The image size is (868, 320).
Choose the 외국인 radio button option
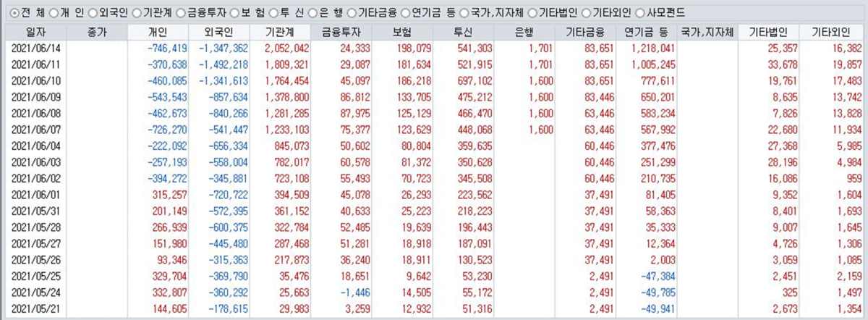(93, 12)
